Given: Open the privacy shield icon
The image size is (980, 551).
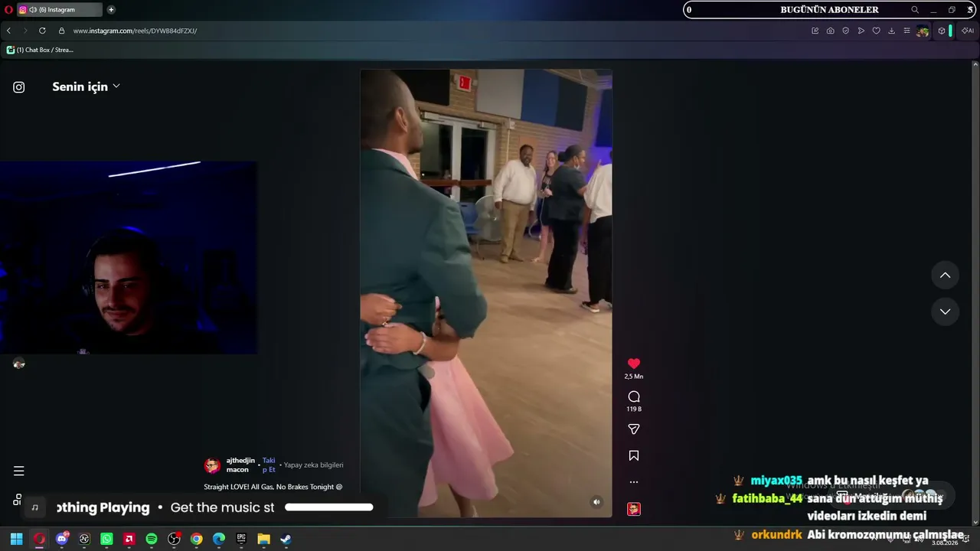Looking at the screenshot, I should click(x=845, y=31).
